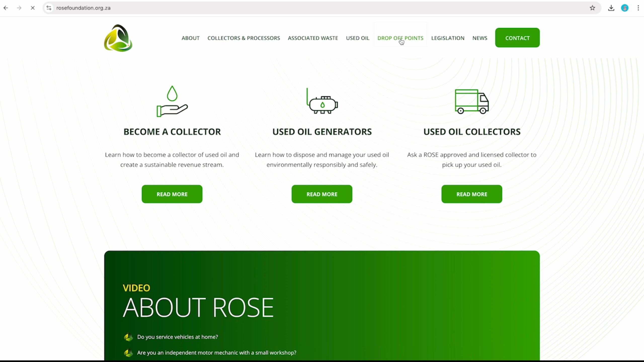
Task: Open the LEGISLATION menu item
Action: click(448, 38)
